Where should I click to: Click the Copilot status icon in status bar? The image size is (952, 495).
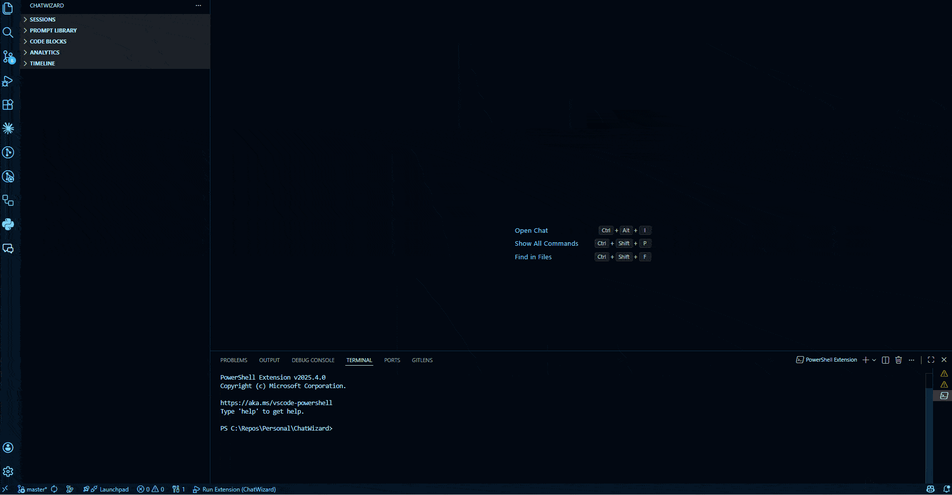tap(930, 490)
